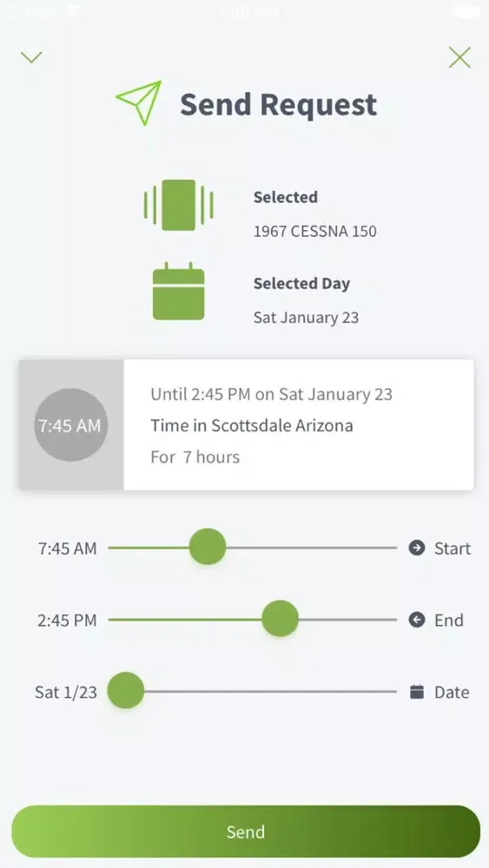Click the Start time slider handle
This screenshot has height=868, width=489.
[208, 547]
